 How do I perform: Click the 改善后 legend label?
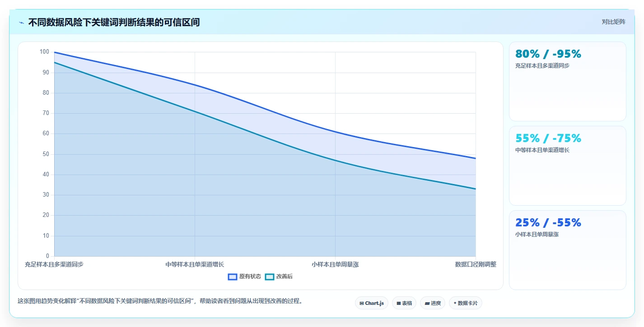(x=285, y=276)
